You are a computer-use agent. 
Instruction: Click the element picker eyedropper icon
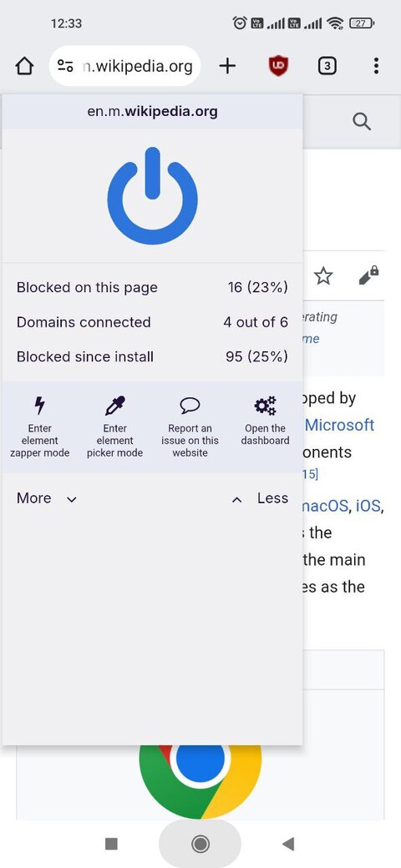click(114, 406)
